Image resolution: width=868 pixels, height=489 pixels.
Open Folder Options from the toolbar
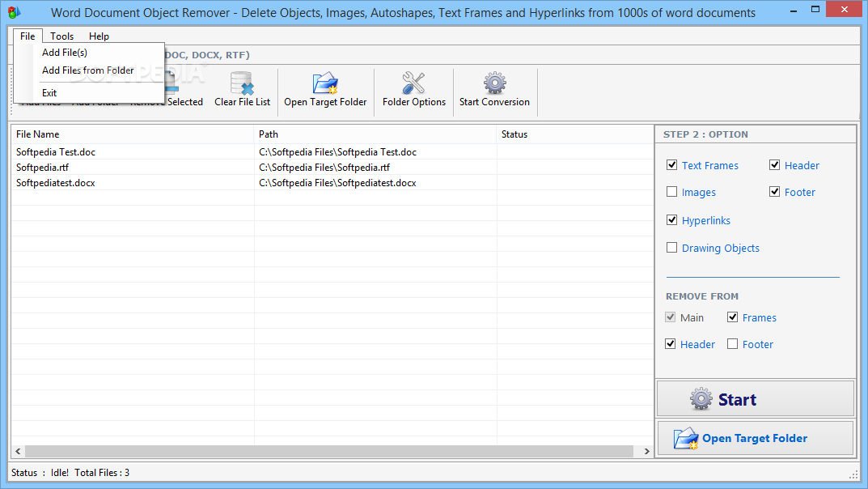tap(413, 90)
